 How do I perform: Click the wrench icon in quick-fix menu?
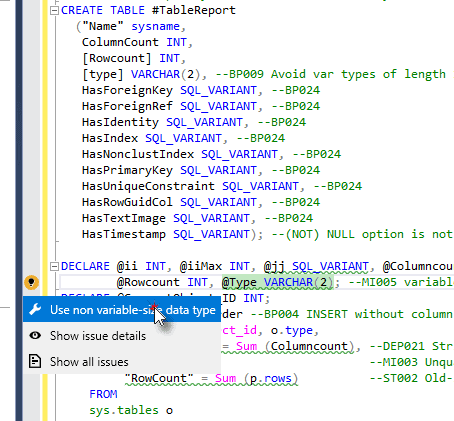[35, 310]
